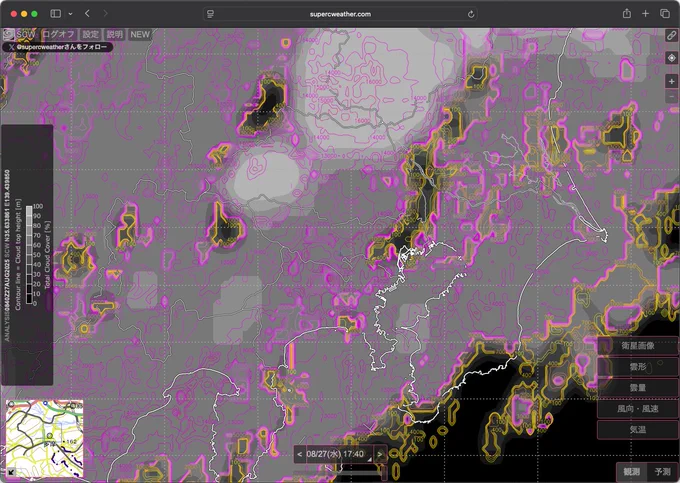
Task: Go forward with Safari forward arrow
Action: [x=105, y=14]
